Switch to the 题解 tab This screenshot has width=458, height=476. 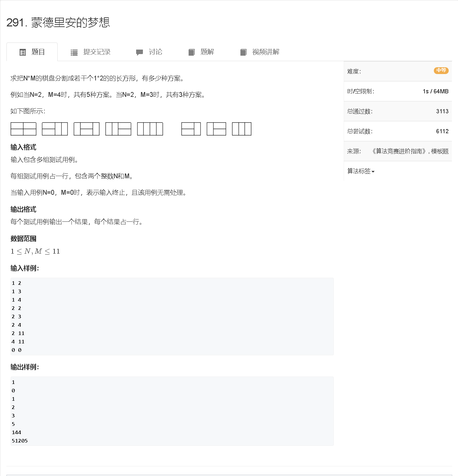[201, 52]
